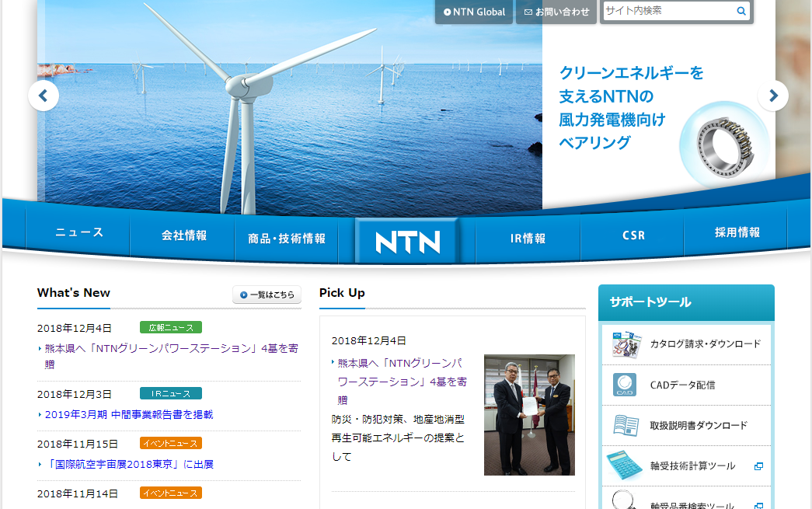
Task: Click the next slide arrow on banner
Action: (x=772, y=96)
